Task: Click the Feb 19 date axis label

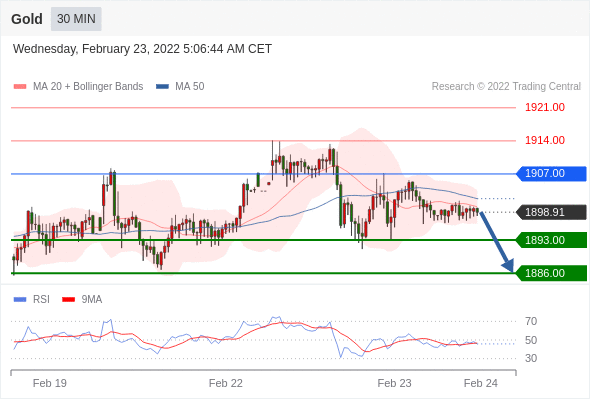Action: click(x=50, y=383)
